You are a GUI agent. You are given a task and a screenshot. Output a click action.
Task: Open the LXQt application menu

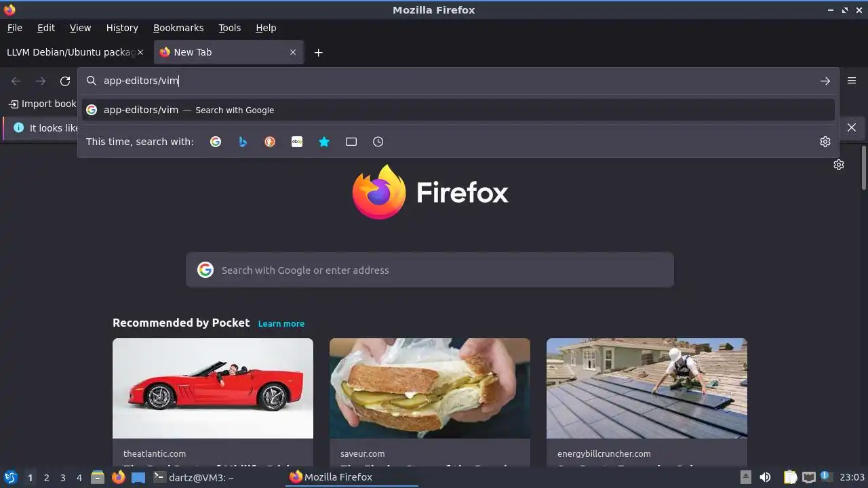10,477
